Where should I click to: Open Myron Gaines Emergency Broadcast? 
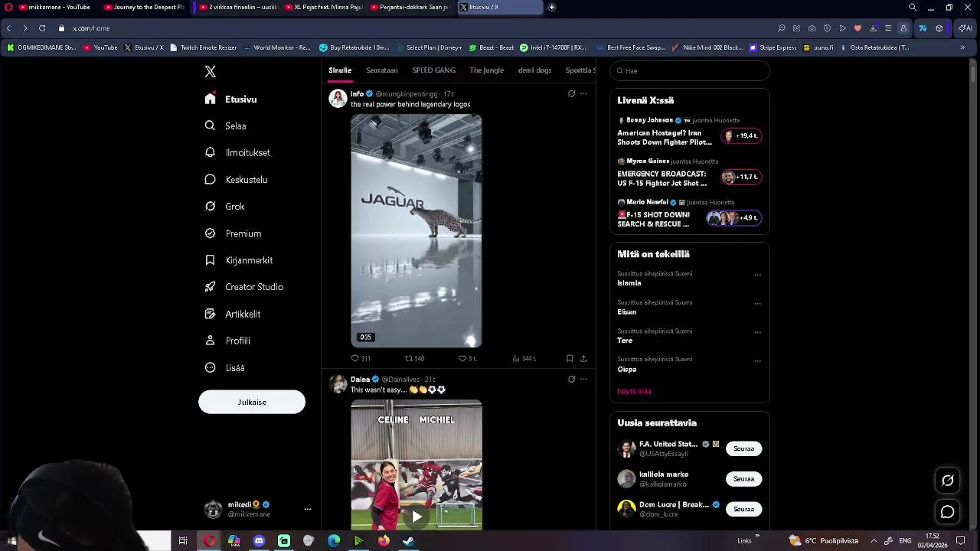(689, 173)
